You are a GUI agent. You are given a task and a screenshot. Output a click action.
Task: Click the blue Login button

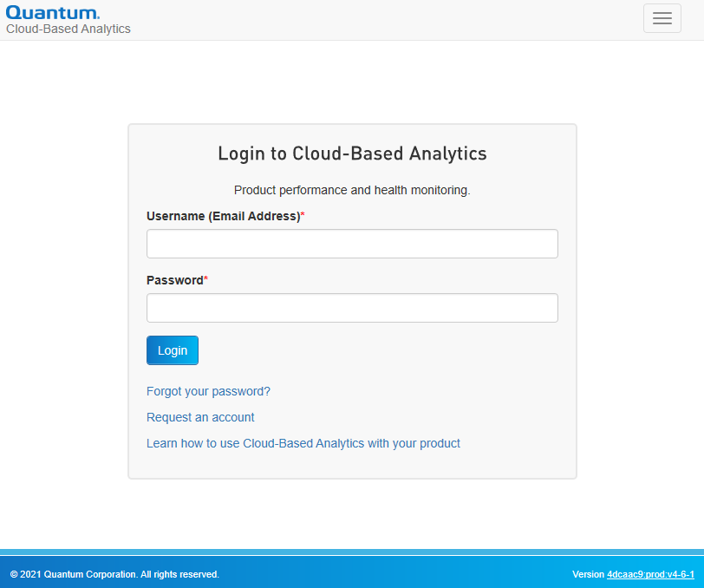tap(173, 350)
